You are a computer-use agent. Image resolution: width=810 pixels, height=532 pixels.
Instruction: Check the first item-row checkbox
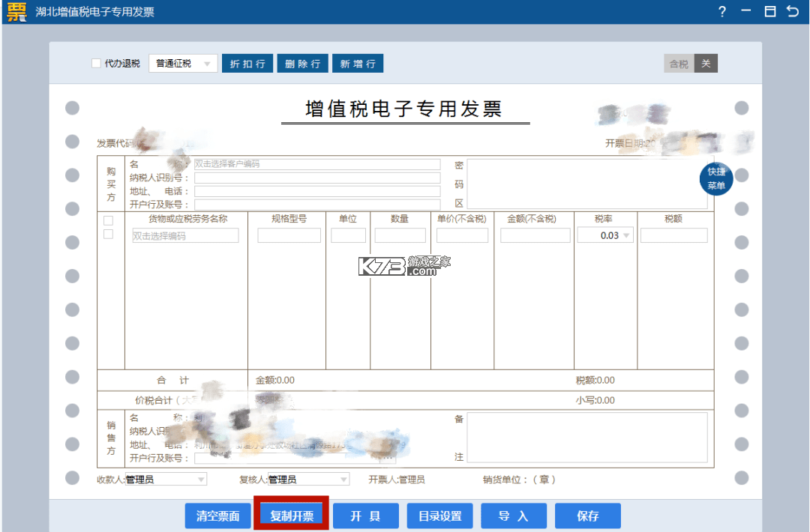pyautogui.click(x=109, y=235)
